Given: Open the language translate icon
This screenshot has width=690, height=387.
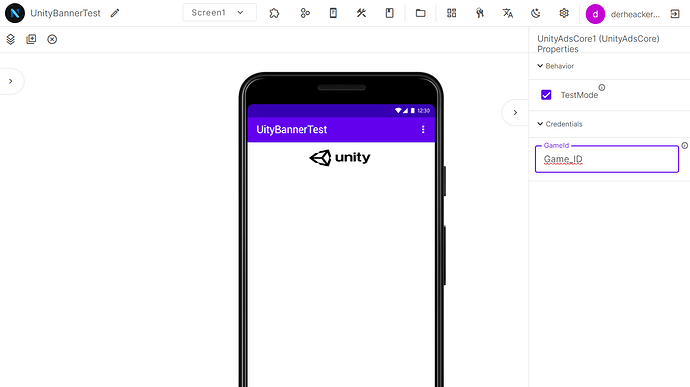Looking at the screenshot, I should pos(508,13).
